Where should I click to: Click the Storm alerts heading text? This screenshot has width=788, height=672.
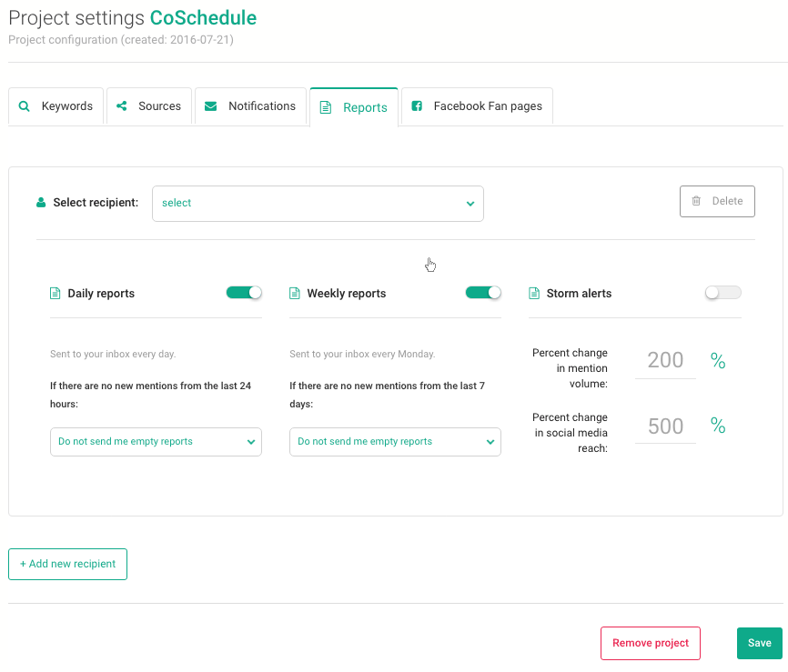(579, 294)
